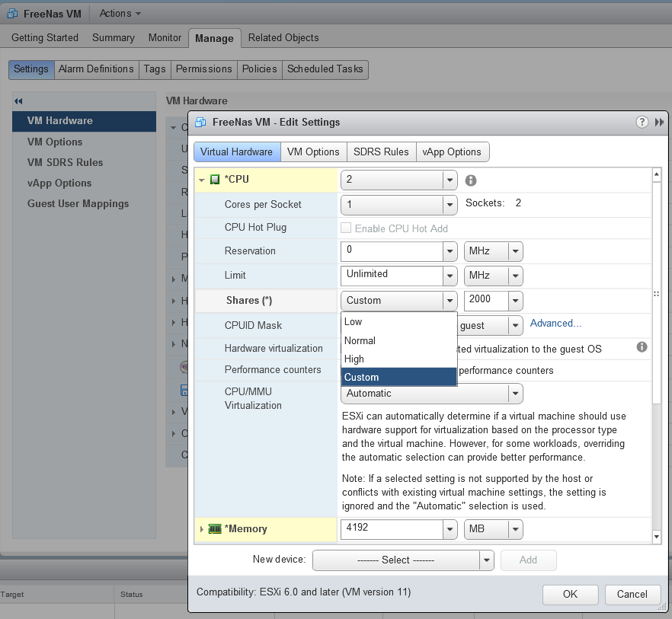Open the Summary tab

114,38
